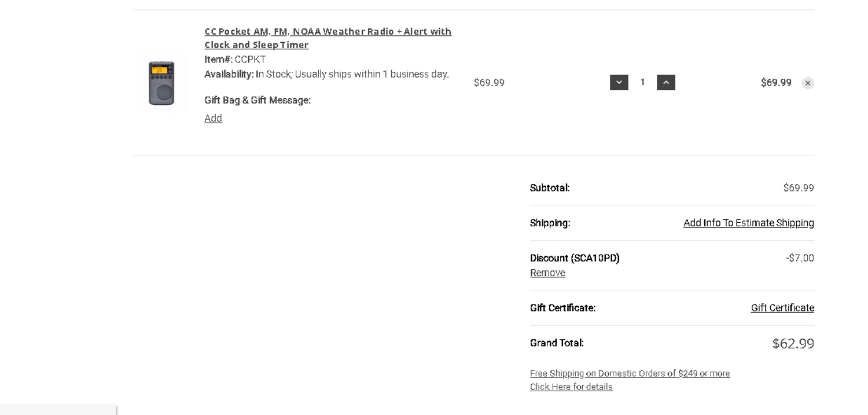Viewport: 868px width, 415px height.
Task: Open Free Shipping on Domestic Orders link
Action: click(x=630, y=373)
